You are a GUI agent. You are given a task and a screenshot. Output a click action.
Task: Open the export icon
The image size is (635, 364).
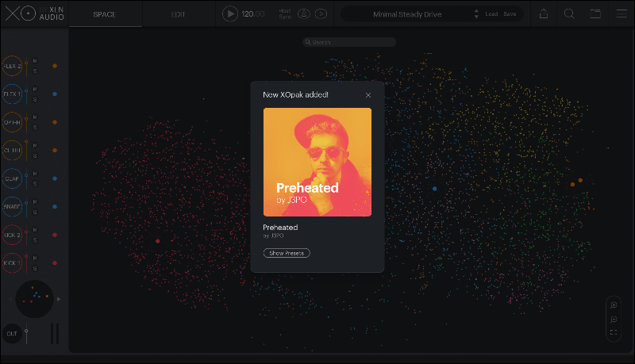[544, 13]
